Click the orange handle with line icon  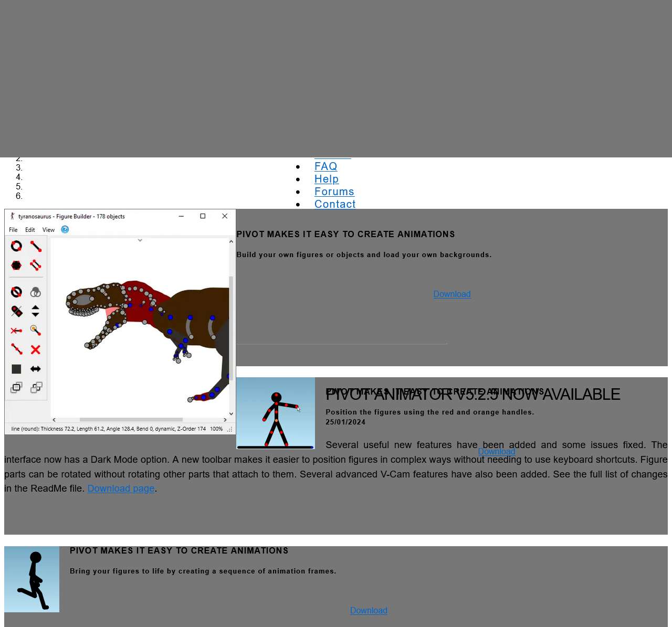click(x=36, y=330)
